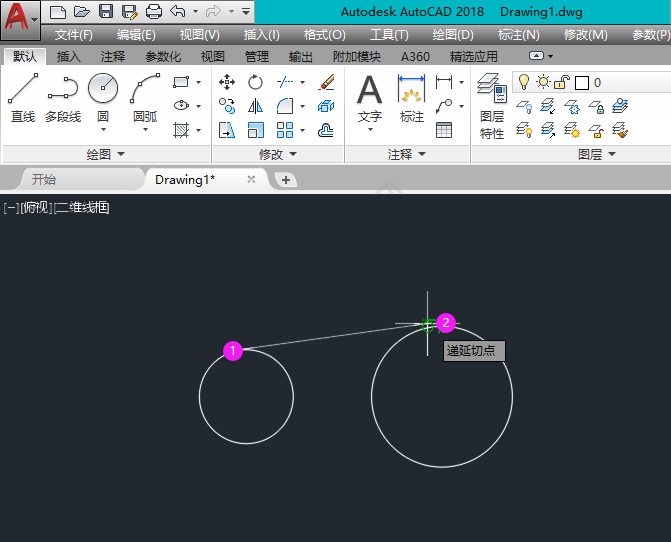Image resolution: width=671 pixels, height=542 pixels.
Task: Click the Erase tool icon
Action: tap(326, 82)
